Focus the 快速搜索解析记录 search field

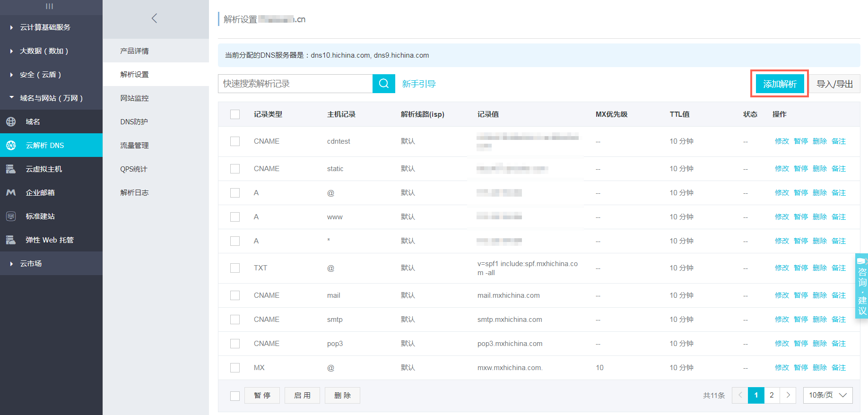(x=295, y=84)
